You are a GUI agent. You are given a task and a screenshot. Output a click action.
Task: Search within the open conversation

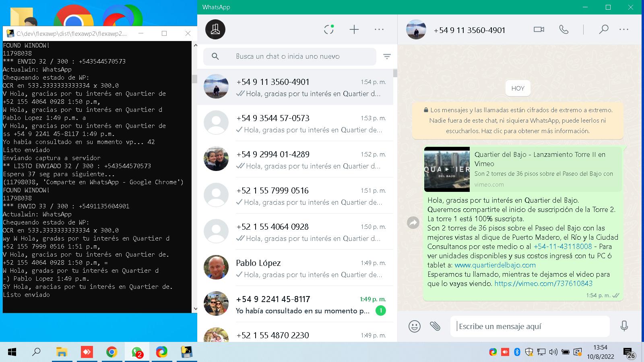tap(603, 29)
